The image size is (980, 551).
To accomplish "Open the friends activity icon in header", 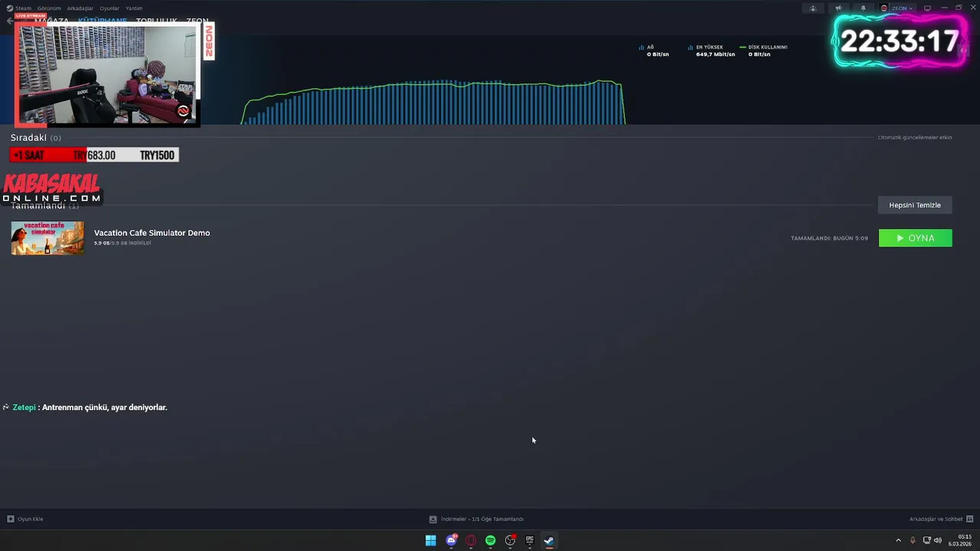I will pos(813,8).
